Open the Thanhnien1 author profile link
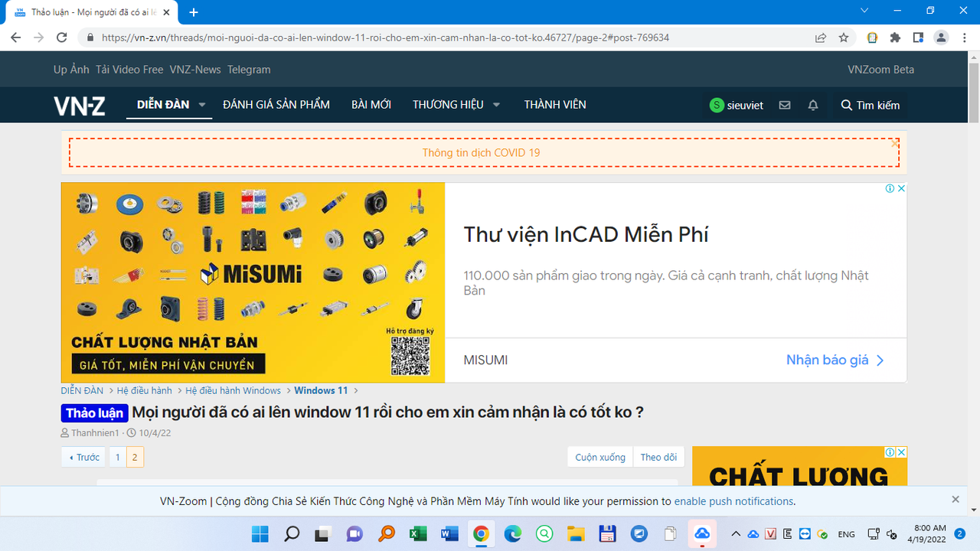Viewport: 980px width, 551px height. [x=95, y=433]
